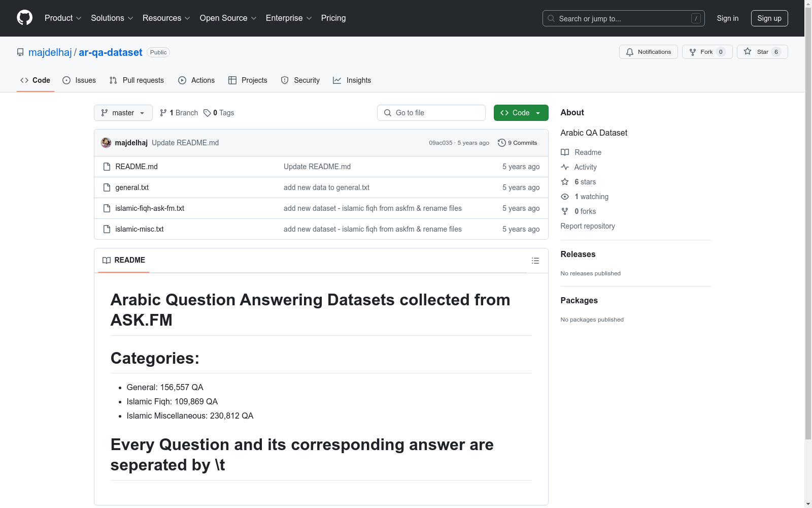Open the Releases heading link
Image resolution: width=812 pixels, height=508 pixels.
point(578,254)
